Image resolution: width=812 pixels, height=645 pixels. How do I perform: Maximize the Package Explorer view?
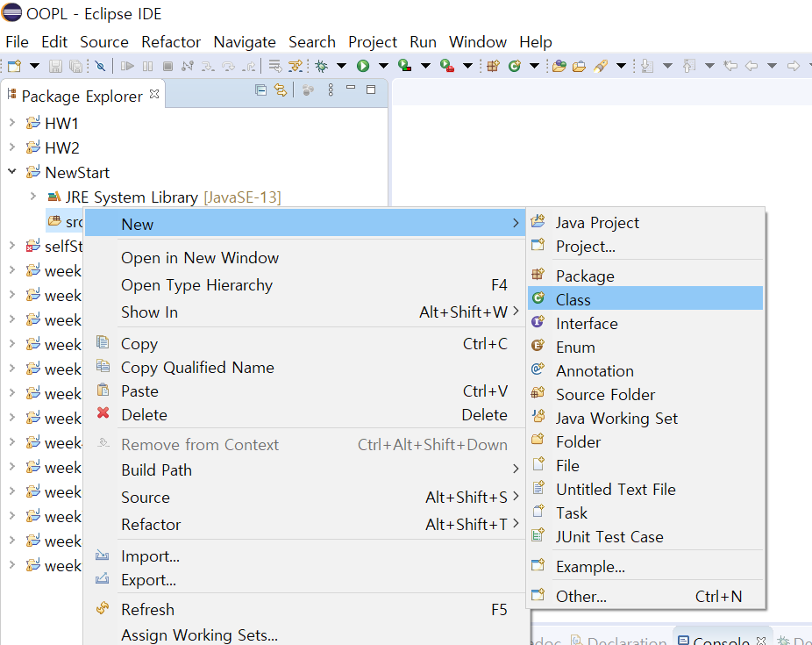[371, 90]
